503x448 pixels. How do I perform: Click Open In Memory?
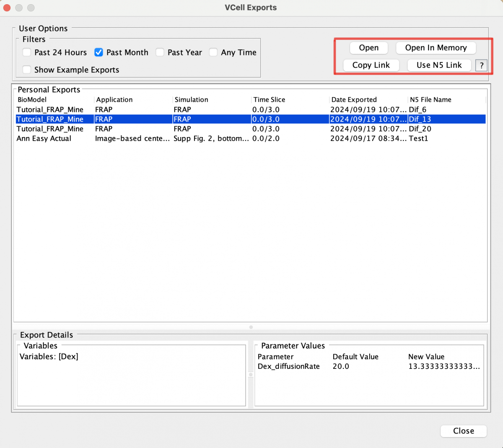point(436,48)
